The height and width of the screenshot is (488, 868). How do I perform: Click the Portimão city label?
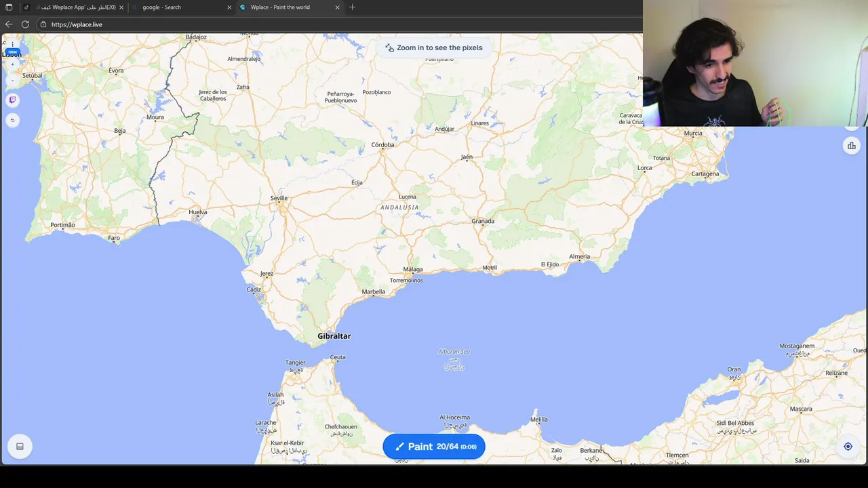[63, 225]
